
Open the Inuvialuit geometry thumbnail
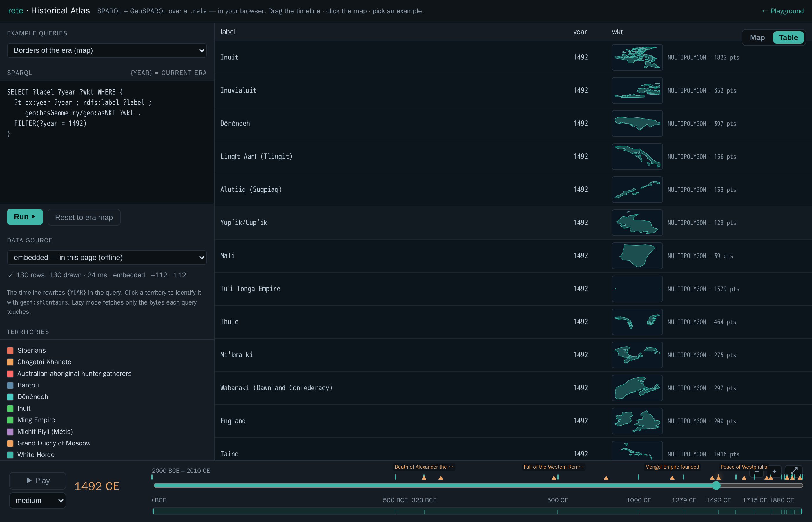pos(637,90)
